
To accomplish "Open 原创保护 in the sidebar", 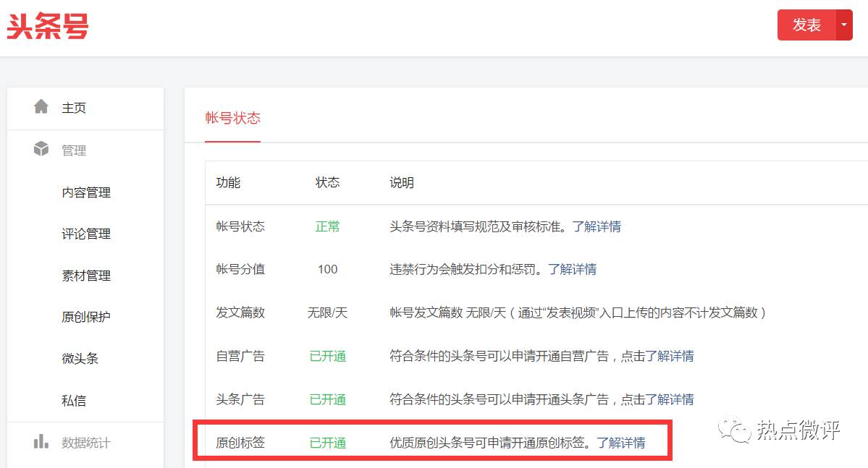I will pos(86,317).
